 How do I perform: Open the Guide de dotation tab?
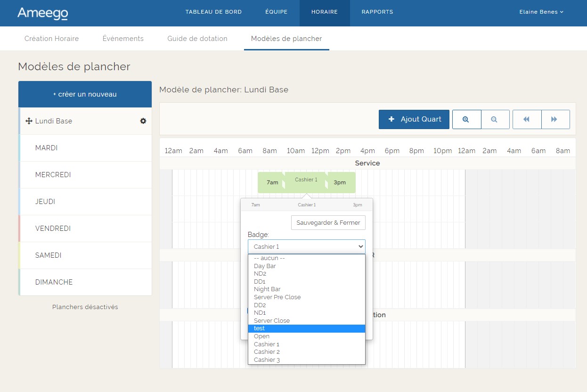[x=197, y=39]
